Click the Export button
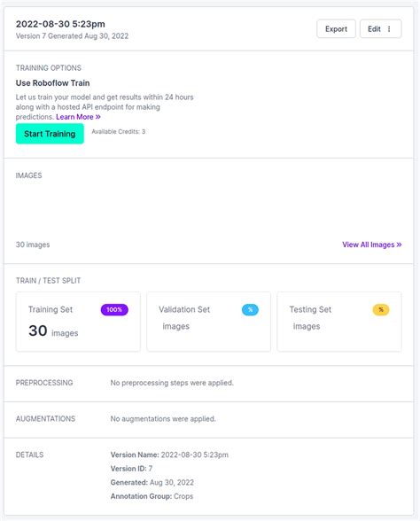This screenshot has width=420, height=521. 336,29
